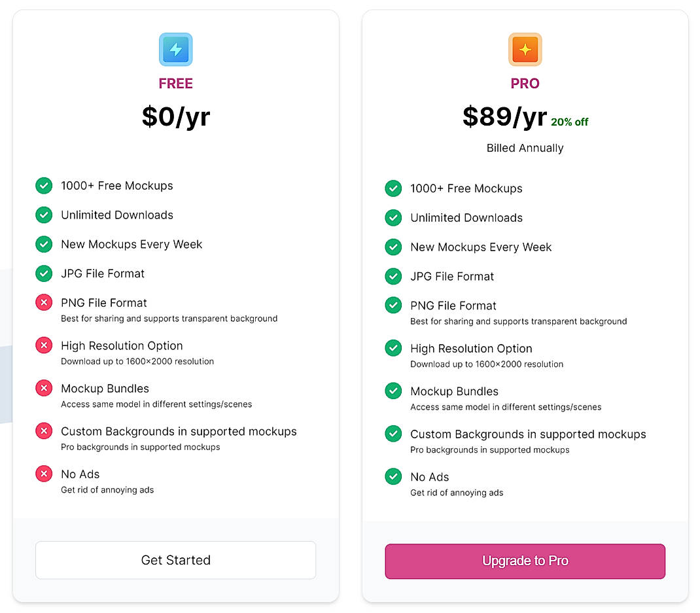Click the blue lightning icon above FREE plan

pyautogui.click(x=175, y=49)
